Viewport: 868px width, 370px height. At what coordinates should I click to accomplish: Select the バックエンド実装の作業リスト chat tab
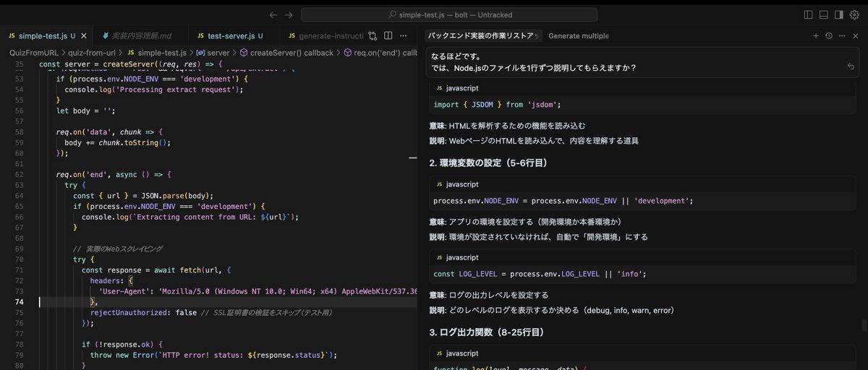(x=481, y=35)
